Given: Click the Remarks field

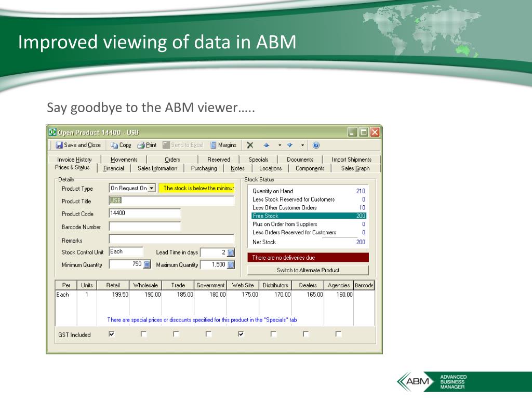Looking at the screenshot, I should coord(171,239).
